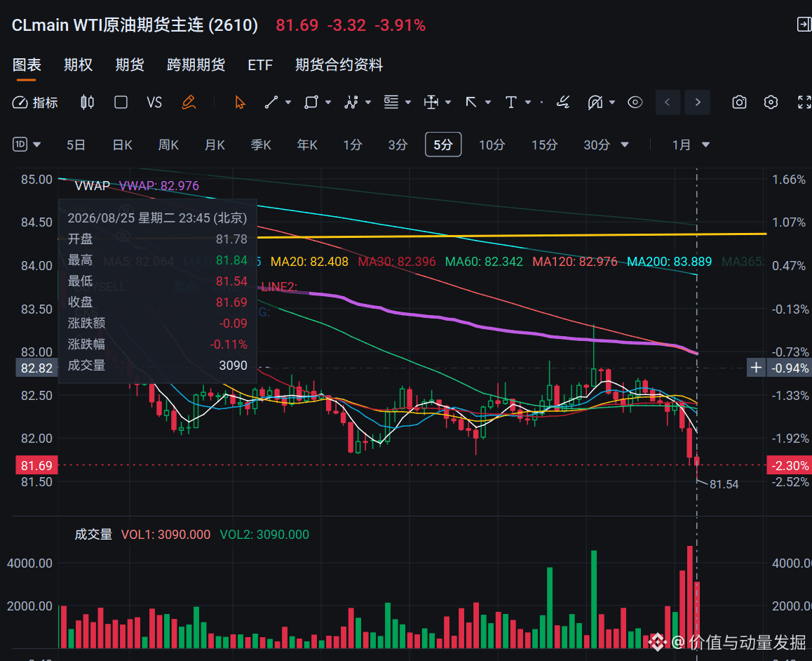Open the 期权 tab

click(79, 65)
